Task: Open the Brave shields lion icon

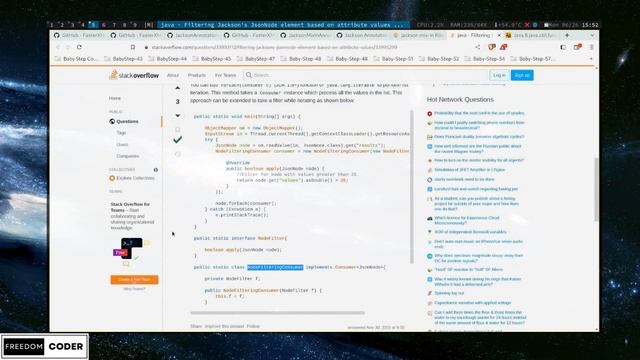Action: coord(491,47)
